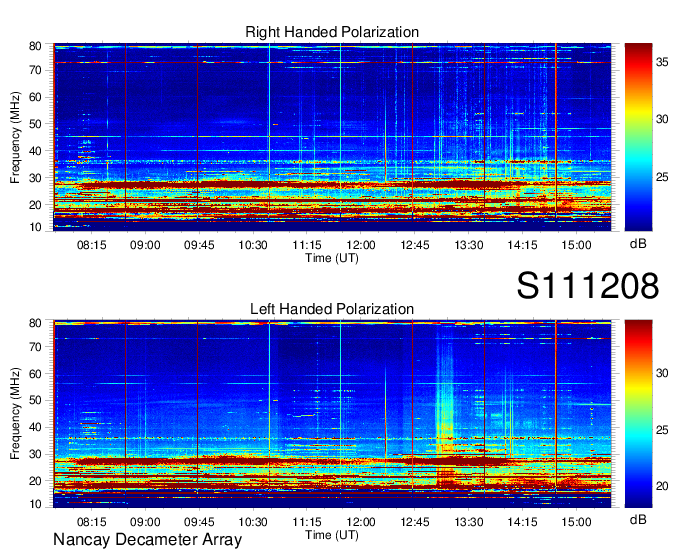Click 40 MHz tick on right-handed frequency axis
Image resolution: width=680 pixels, height=552 pixels.
[35, 151]
